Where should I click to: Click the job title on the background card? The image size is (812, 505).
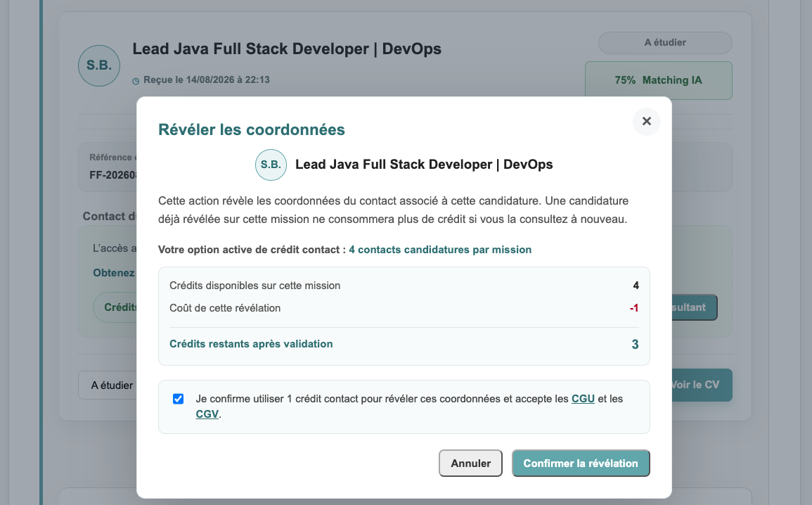pos(287,49)
